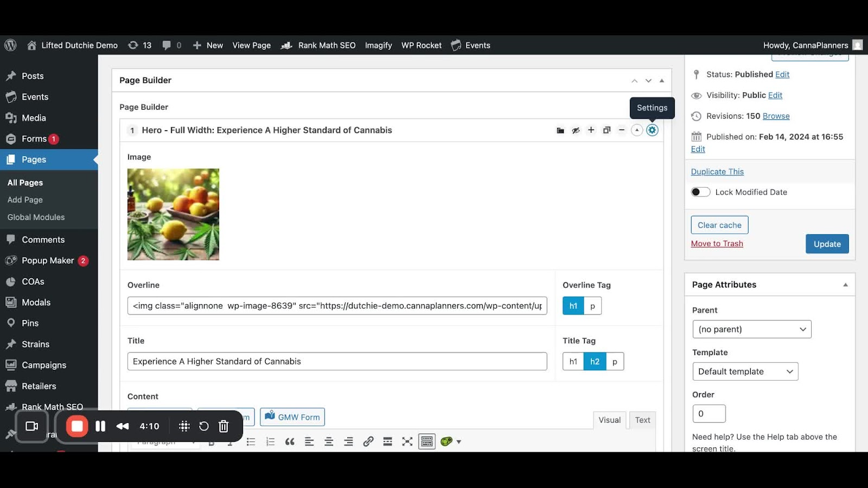Open the WordPress logo menu
Viewport: 868px width, 488px height.
(x=10, y=45)
